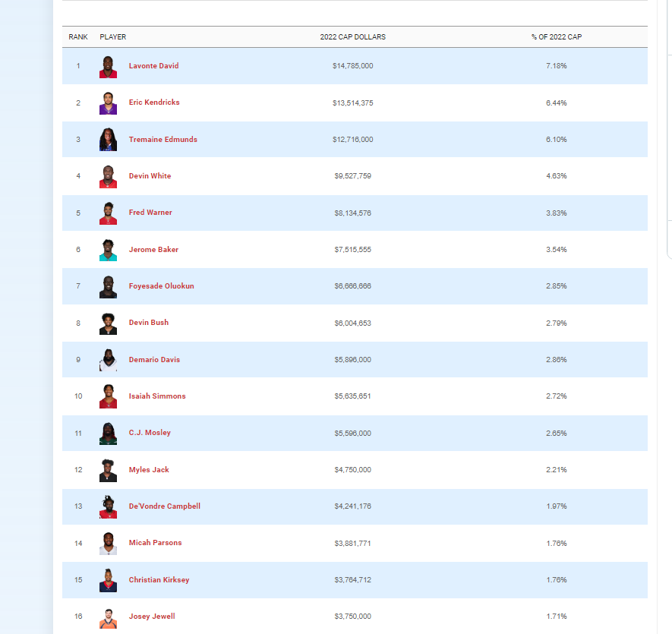Click Eric Kendricks' headshot photo
This screenshot has height=634, width=672.
click(x=108, y=103)
